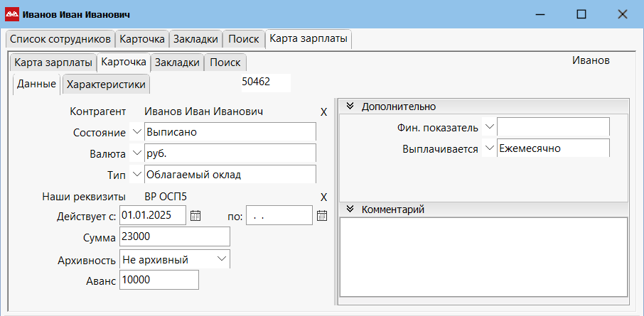Switch to the Характеристики tab

pyautogui.click(x=106, y=85)
